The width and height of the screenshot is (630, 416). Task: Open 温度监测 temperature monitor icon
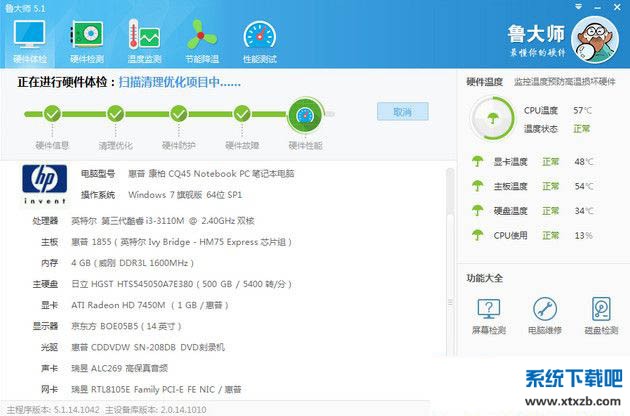pyautogui.click(x=144, y=40)
